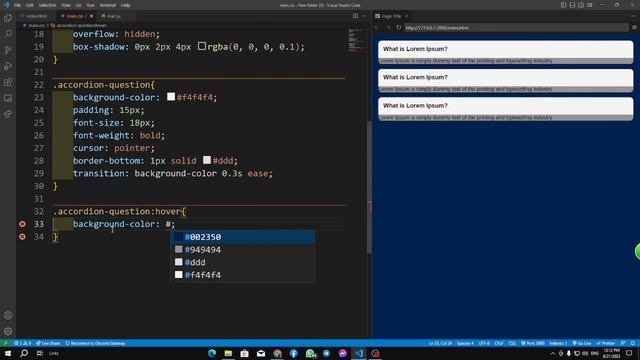Screen dimensions: 640x360
Task: Open the preview browser hamburger menu
Action: click(634, 27)
